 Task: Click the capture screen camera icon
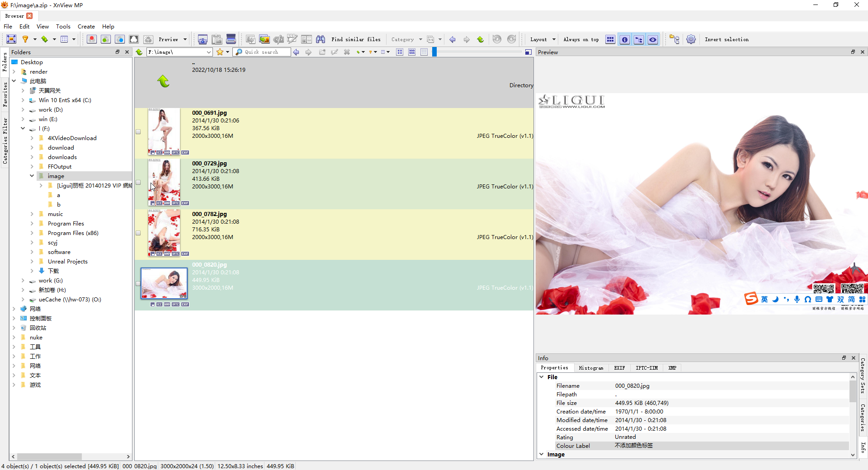pyautogui.click(x=203, y=39)
